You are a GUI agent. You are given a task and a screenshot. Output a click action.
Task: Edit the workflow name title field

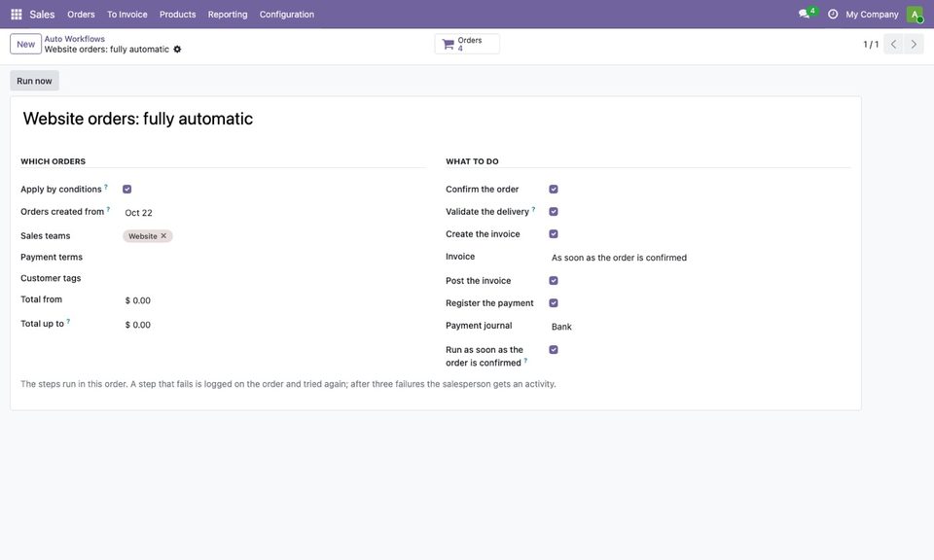(x=436, y=119)
